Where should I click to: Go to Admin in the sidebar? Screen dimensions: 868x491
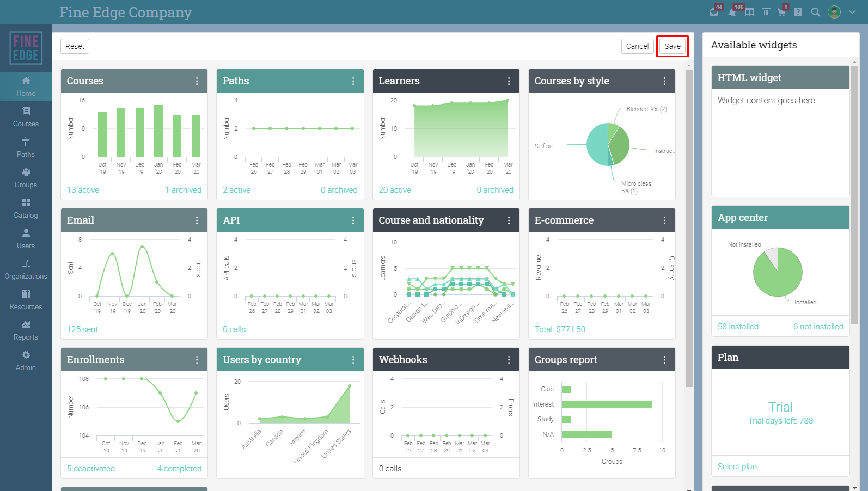[26, 361]
